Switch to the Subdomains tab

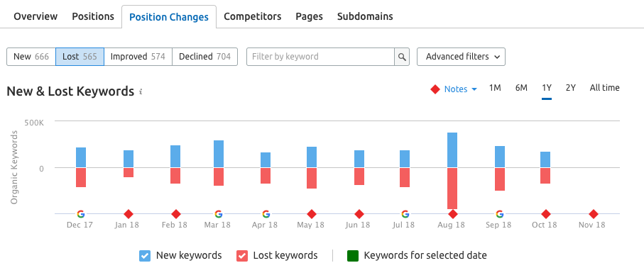(365, 16)
